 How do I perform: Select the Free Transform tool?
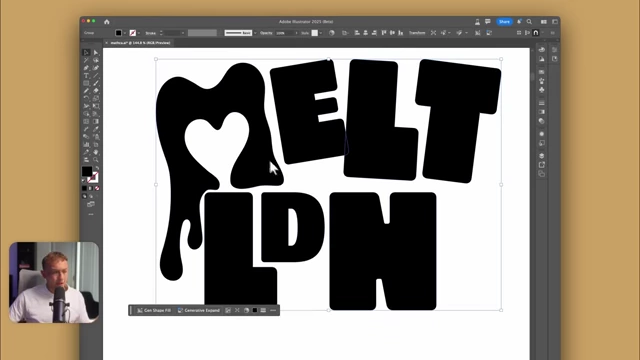pos(96,106)
